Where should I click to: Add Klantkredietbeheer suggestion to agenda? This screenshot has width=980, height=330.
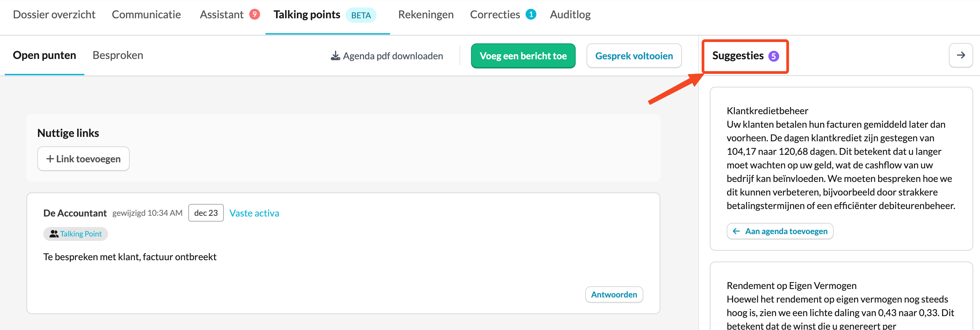[780, 231]
